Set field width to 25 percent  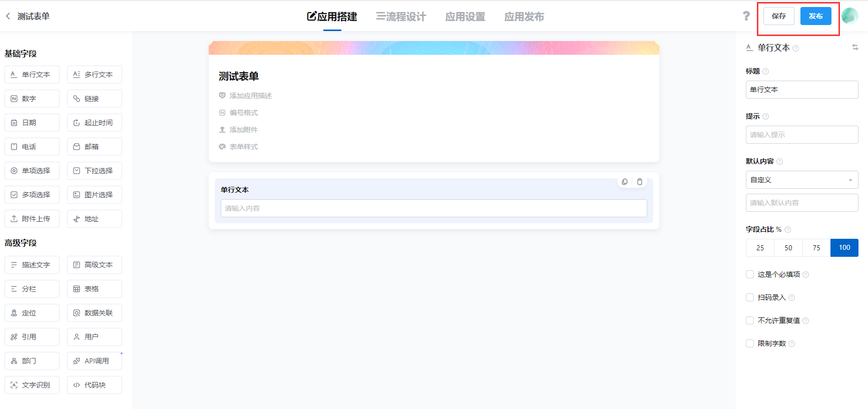click(x=760, y=248)
